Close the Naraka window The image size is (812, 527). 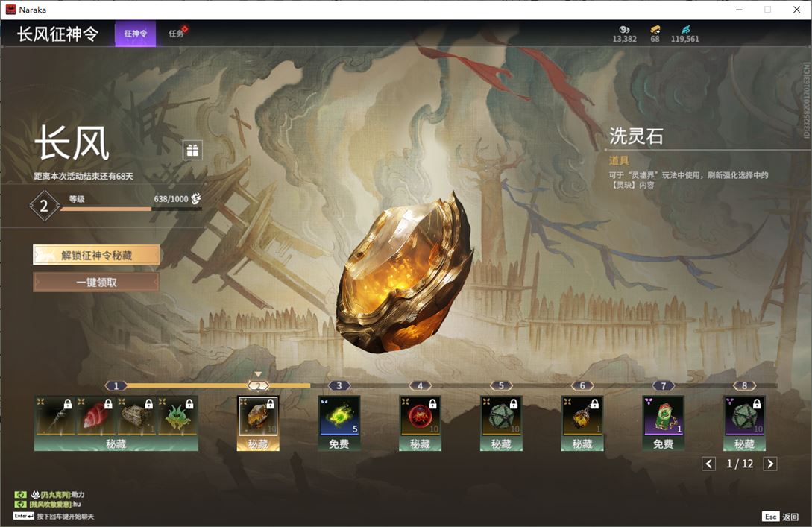point(796,10)
